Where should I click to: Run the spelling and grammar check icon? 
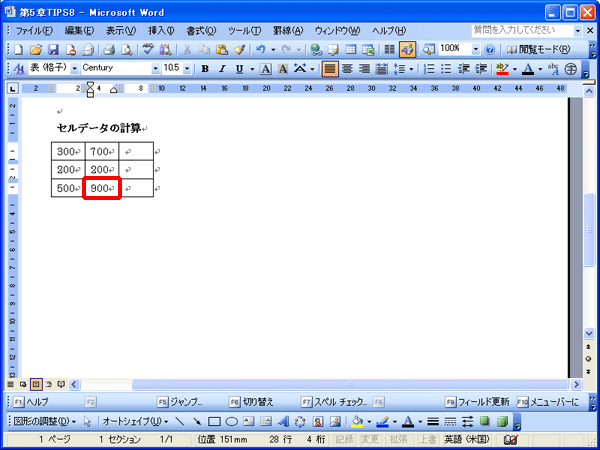click(x=148, y=49)
